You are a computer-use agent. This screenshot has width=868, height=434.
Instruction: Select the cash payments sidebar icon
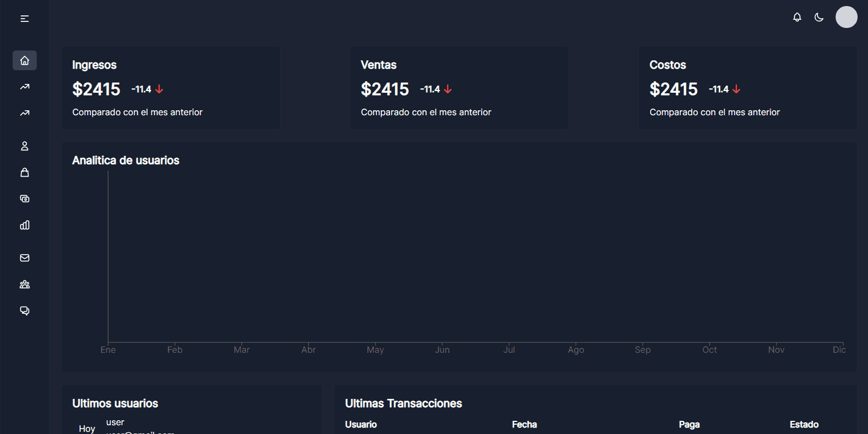pos(25,199)
